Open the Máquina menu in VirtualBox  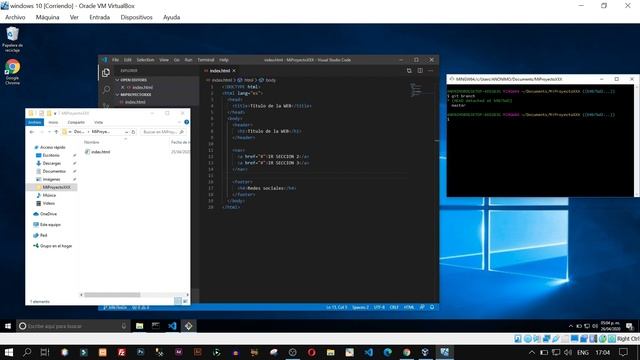click(x=47, y=17)
